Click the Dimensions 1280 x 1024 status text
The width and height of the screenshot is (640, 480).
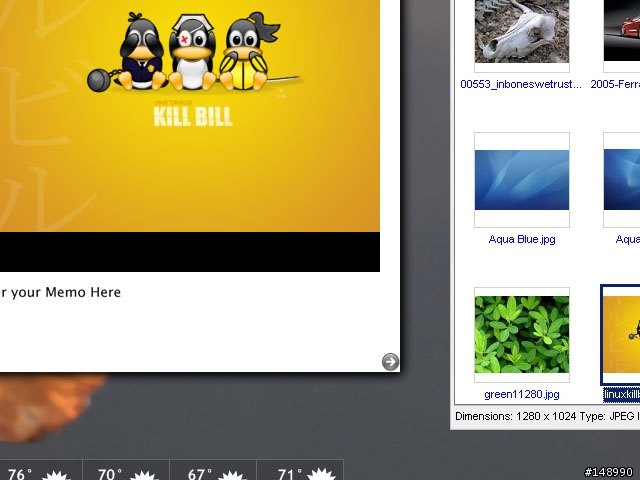pyautogui.click(x=515, y=416)
